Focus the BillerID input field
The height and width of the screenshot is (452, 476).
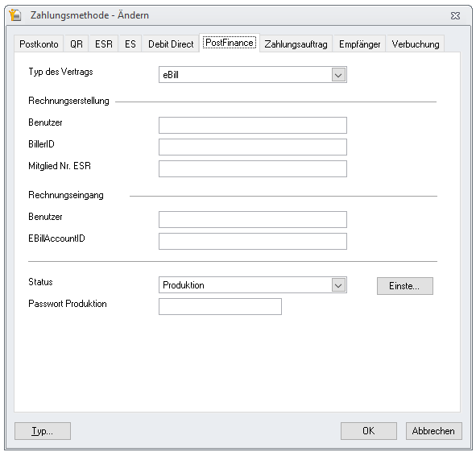[253, 147]
